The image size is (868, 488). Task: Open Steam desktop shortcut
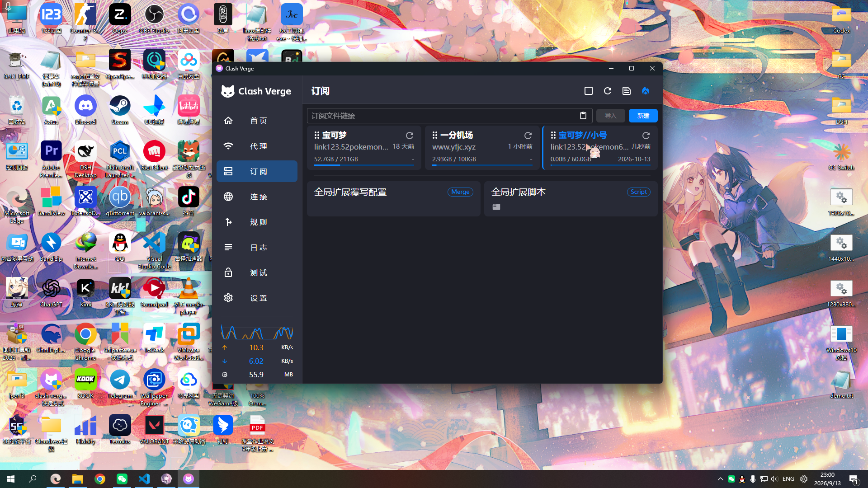[120, 110]
